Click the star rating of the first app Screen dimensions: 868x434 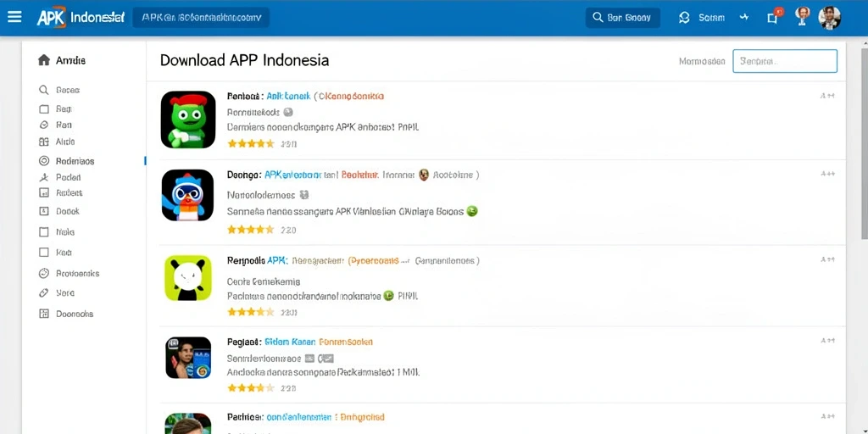point(251,144)
